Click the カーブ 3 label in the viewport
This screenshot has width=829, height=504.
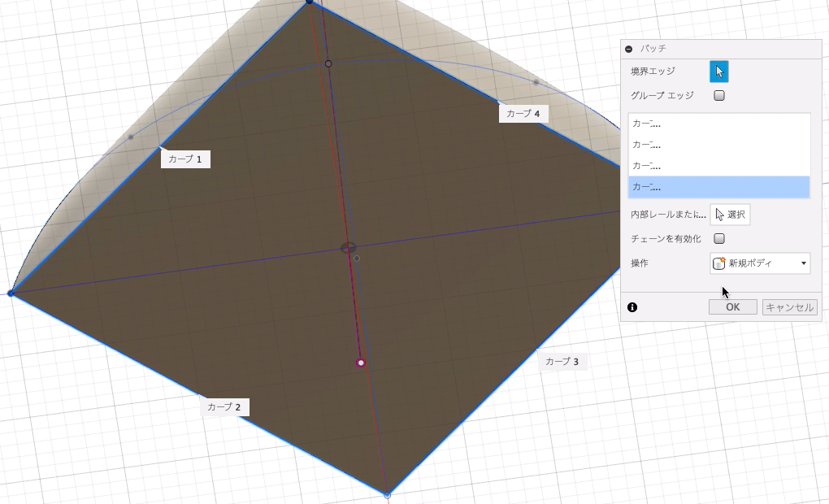pos(562,362)
